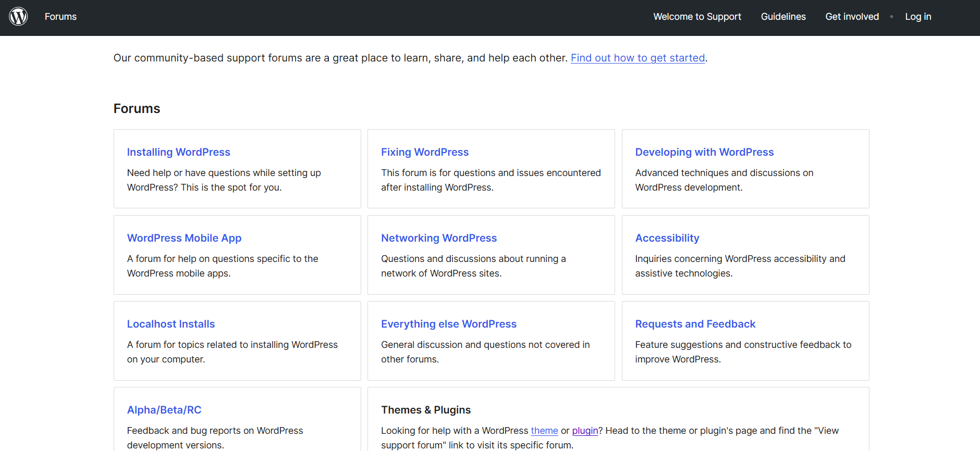Click text 'This forum is for questions and issues encountered'
980x451 pixels.
tap(491, 173)
